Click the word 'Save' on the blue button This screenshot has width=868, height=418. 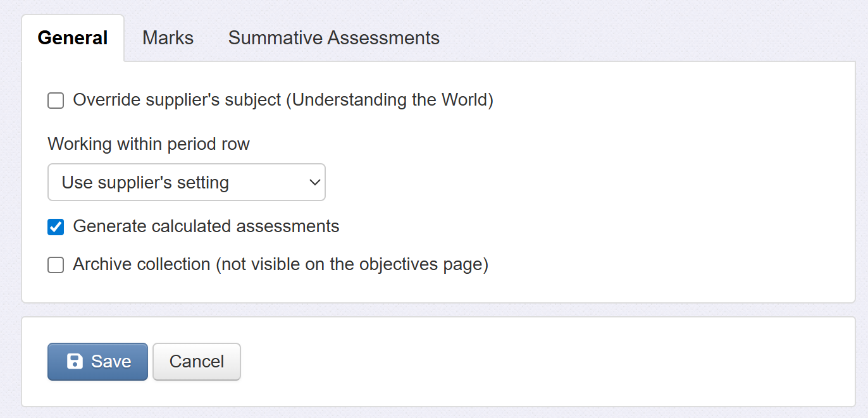pyautogui.click(x=111, y=362)
